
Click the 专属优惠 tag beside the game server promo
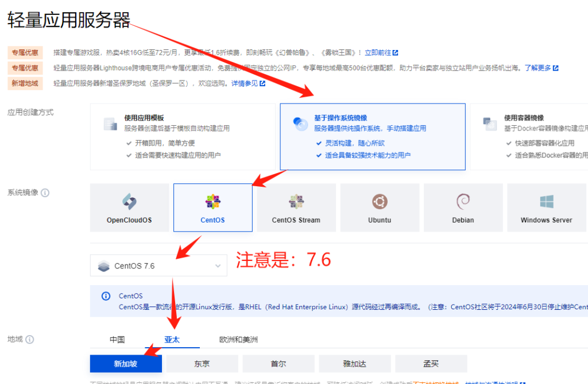tap(25, 52)
